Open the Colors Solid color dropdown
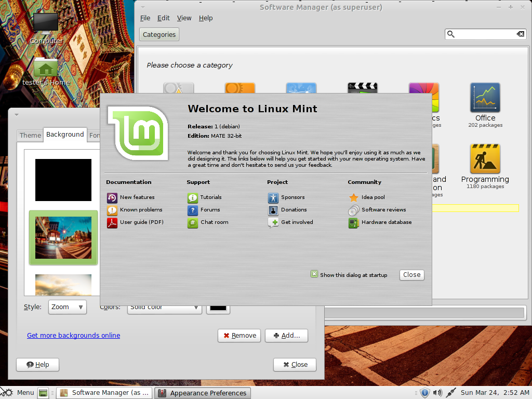The image size is (532, 399). pos(165,308)
